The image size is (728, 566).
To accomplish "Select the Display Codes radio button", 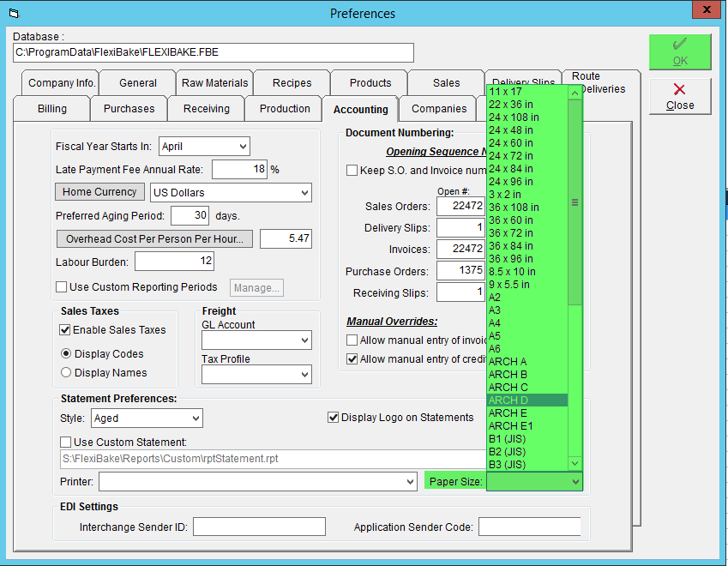I will click(x=66, y=354).
